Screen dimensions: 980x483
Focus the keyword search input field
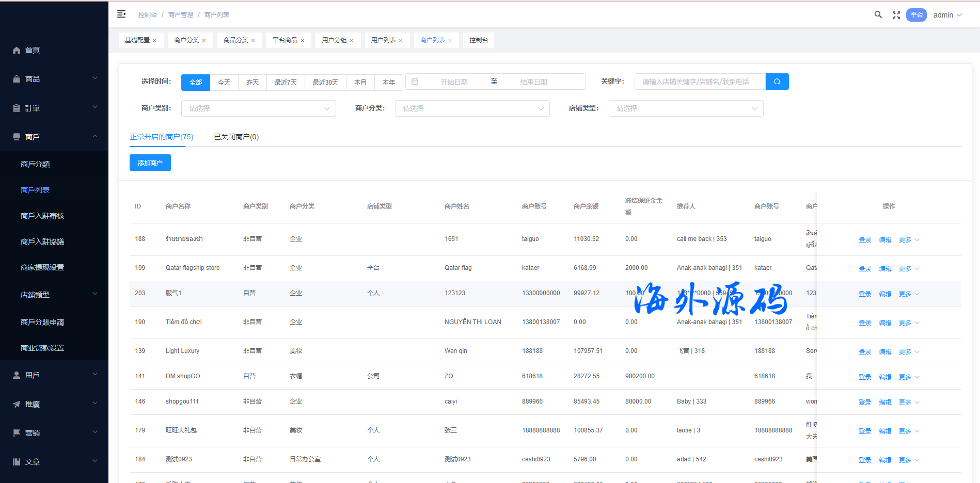699,82
